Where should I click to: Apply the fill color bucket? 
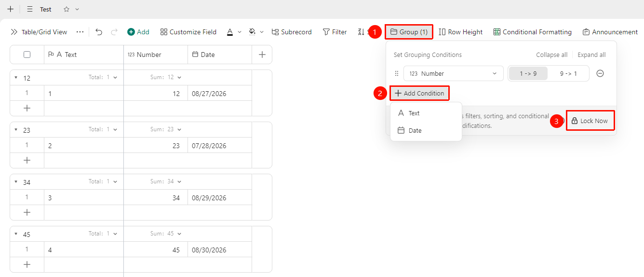click(252, 32)
